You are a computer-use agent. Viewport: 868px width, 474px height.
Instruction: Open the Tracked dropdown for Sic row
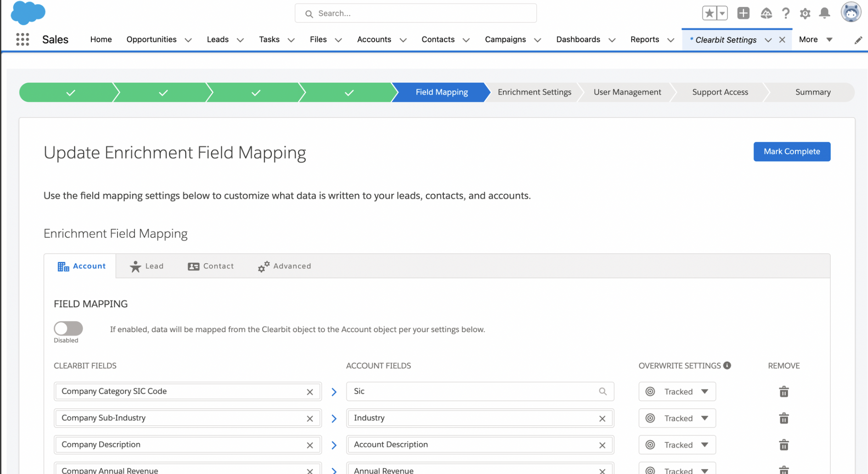point(677,392)
